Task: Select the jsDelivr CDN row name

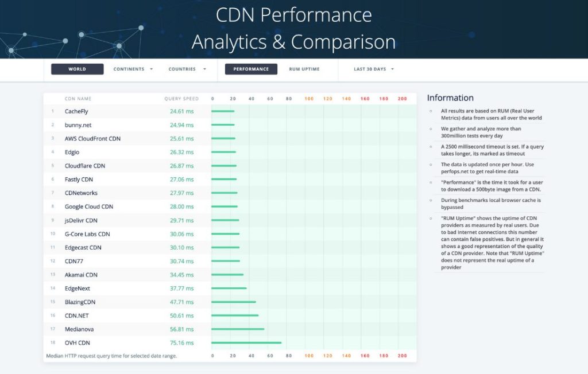Action: tap(81, 220)
